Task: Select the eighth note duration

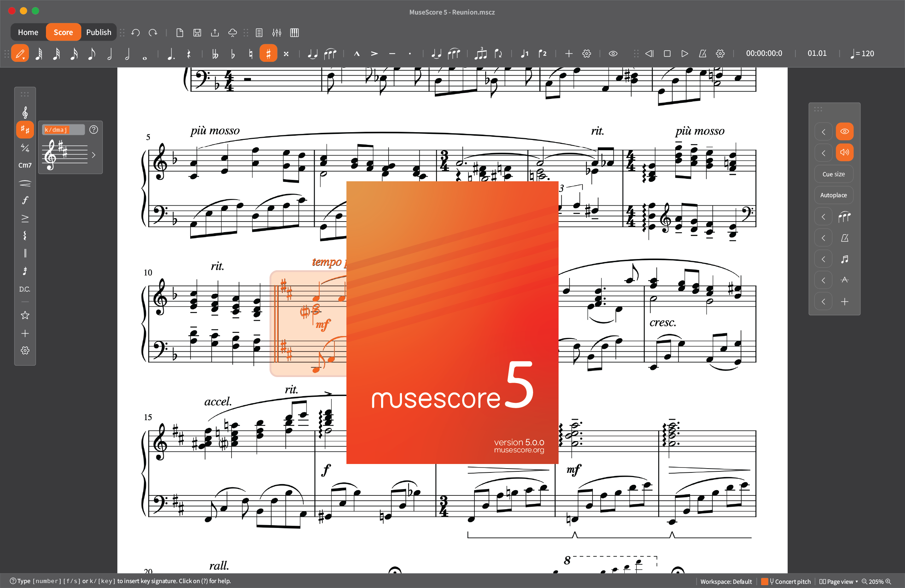Action: point(92,54)
